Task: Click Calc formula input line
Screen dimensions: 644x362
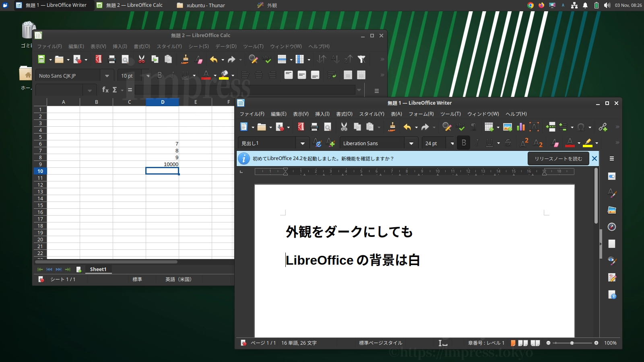Action: [x=245, y=90]
